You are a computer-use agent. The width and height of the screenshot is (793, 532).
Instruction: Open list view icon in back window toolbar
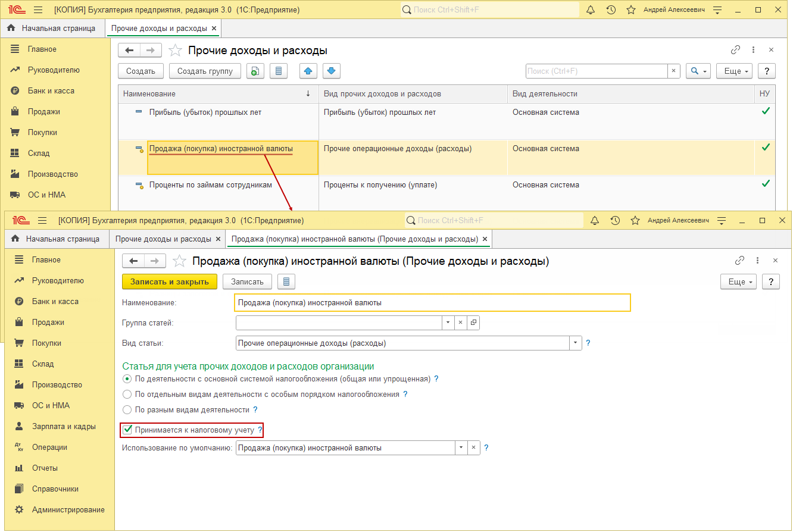click(x=279, y=71)
